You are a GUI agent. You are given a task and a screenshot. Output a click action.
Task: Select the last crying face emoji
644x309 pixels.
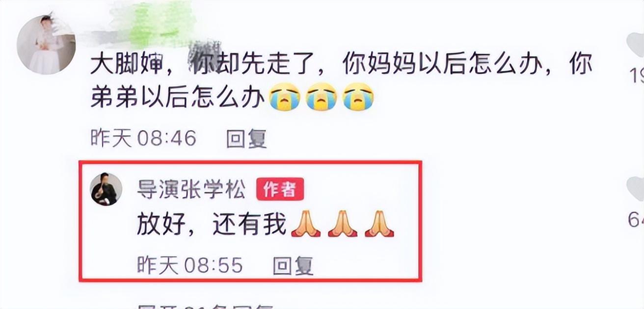coord(358,97)
